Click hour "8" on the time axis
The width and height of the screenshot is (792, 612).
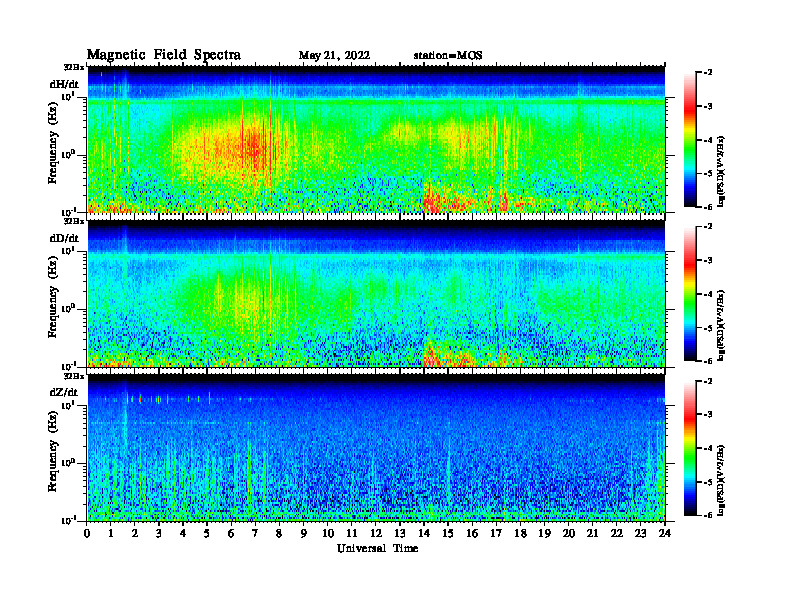(x=279, y=534)
